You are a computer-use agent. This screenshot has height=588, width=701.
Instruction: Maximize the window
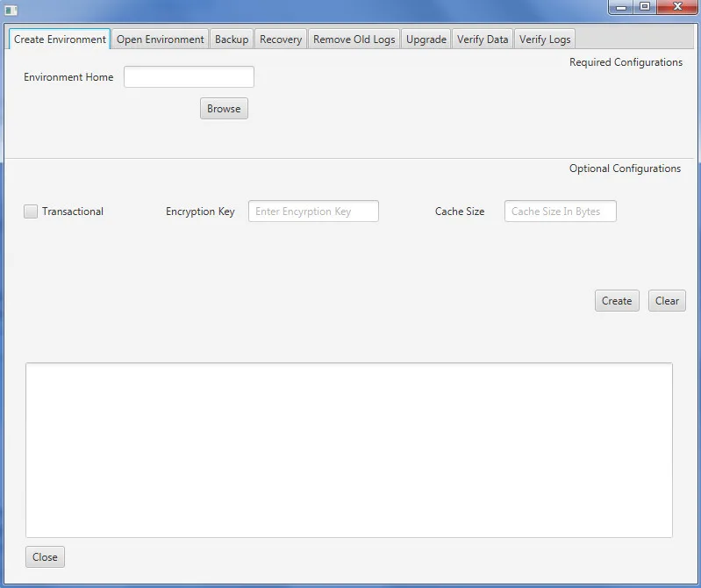pos(645,7)
